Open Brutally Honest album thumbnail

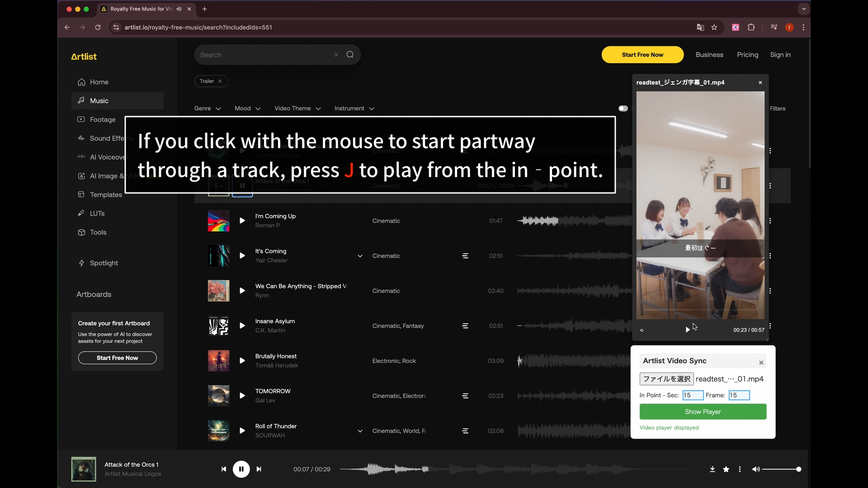coord(218,361)
